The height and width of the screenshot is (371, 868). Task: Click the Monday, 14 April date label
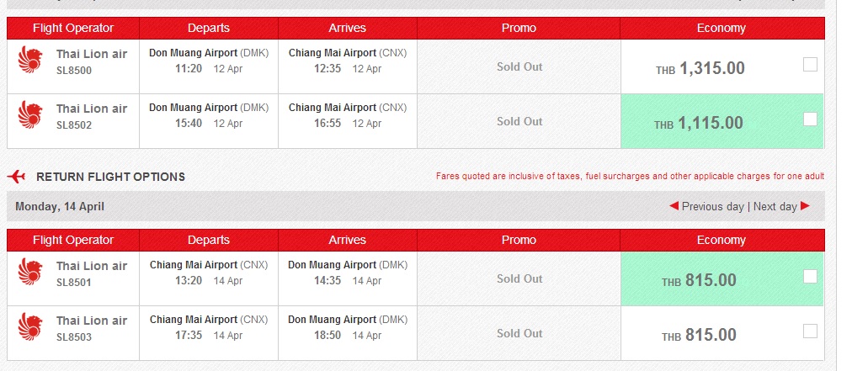[x=60, y=207]
